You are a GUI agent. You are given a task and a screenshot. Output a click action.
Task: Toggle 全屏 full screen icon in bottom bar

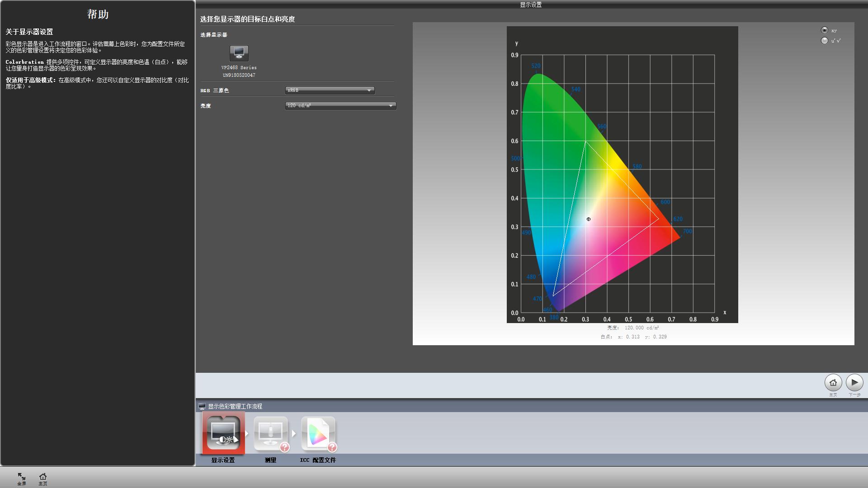coord(22,477)
